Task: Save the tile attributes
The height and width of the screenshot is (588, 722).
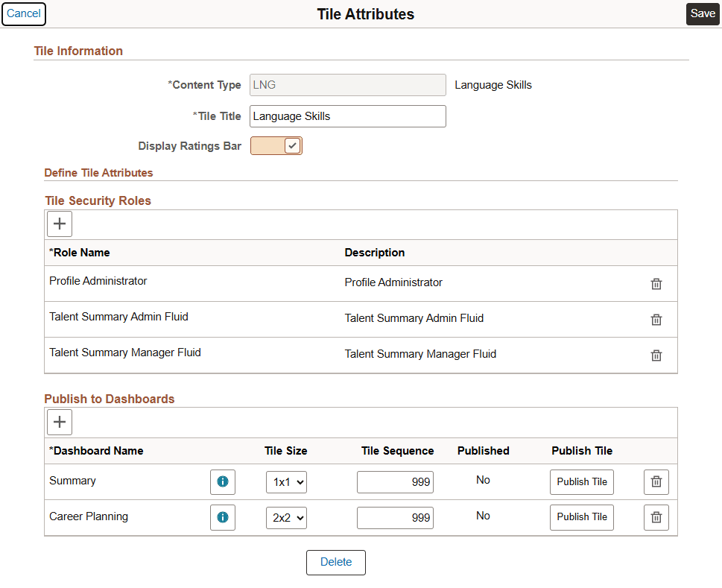Action: pyautogui.click(x=703, y=14)
